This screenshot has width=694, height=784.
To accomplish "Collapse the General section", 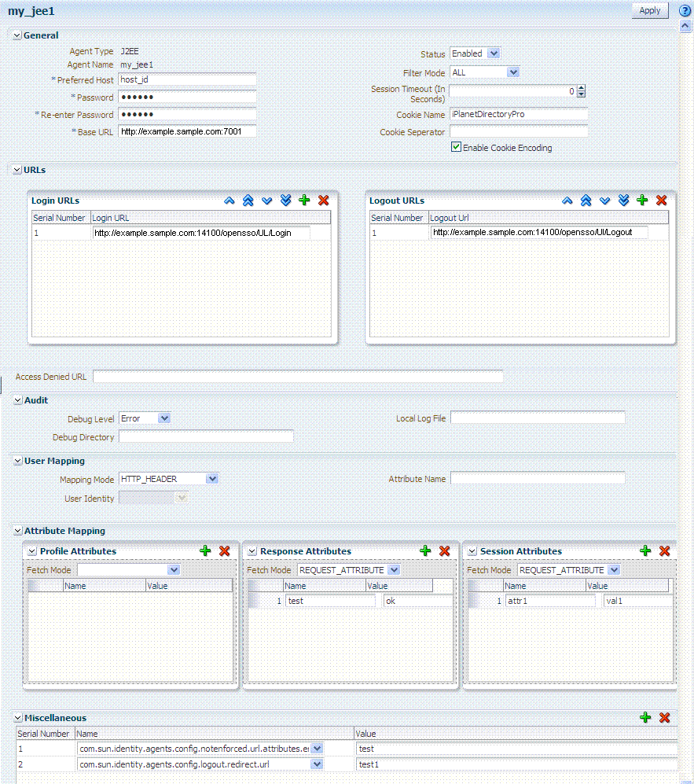I will click(x=17, y=35).
